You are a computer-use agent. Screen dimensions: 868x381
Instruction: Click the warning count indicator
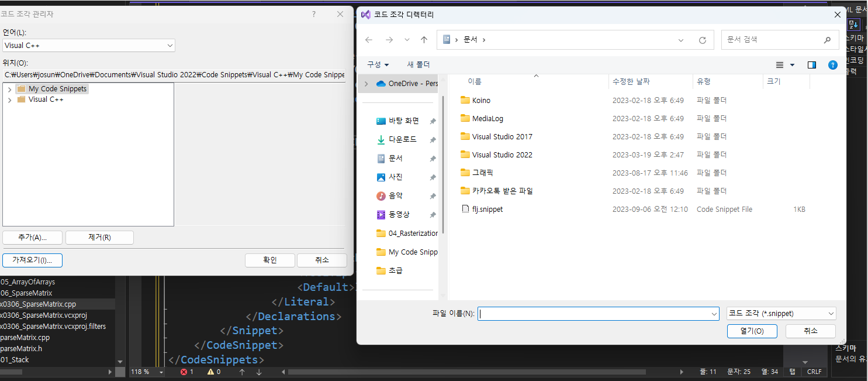click(214, 372)
